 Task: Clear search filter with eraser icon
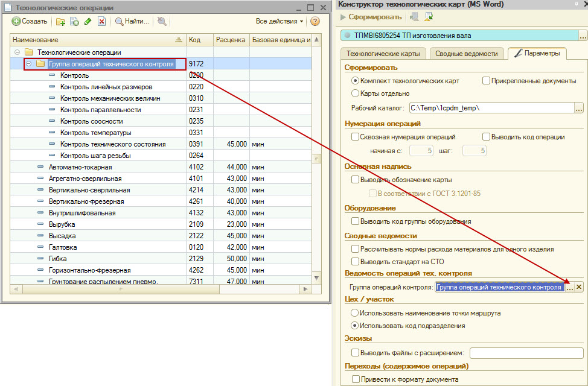pyautogui.click(x=161, y=21)
